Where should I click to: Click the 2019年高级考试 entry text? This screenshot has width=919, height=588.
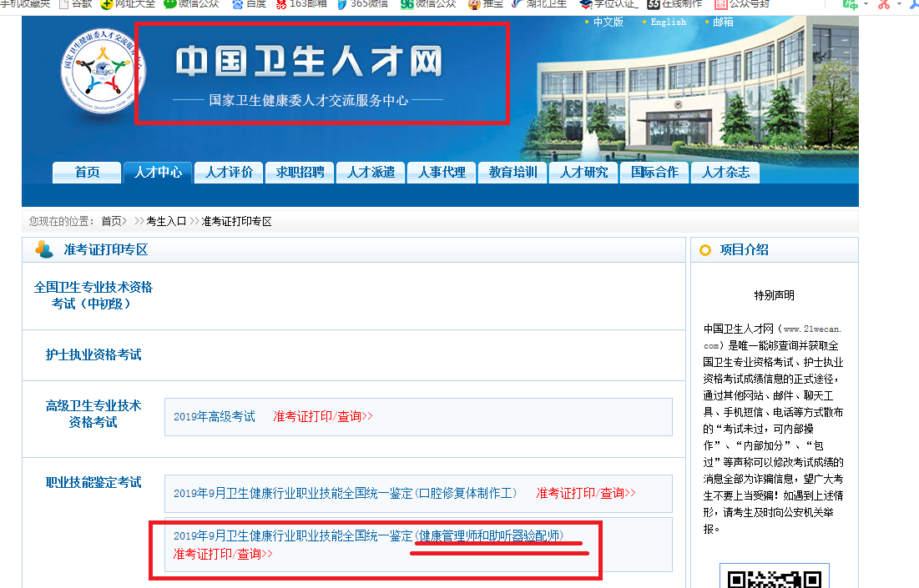215,416
